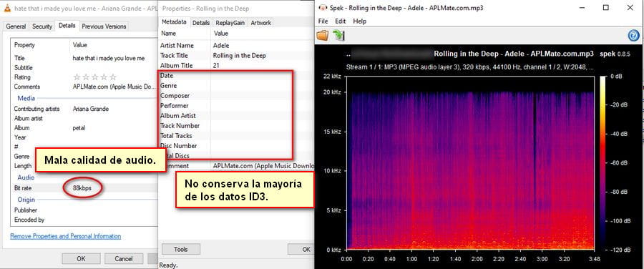
Task: Minimize the Spek window
Action: coord(582,8)
